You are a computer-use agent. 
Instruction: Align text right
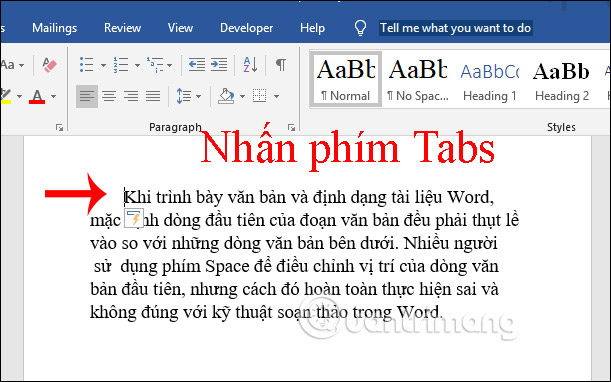131,96
